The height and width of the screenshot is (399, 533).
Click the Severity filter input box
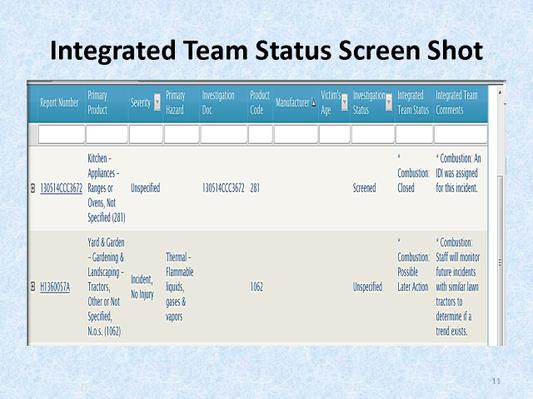point(146,134)
